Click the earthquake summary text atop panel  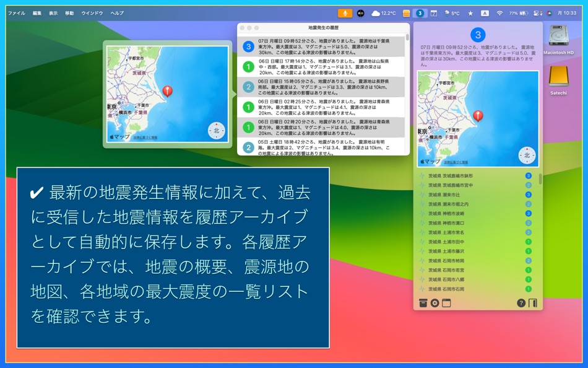[478, 56]
